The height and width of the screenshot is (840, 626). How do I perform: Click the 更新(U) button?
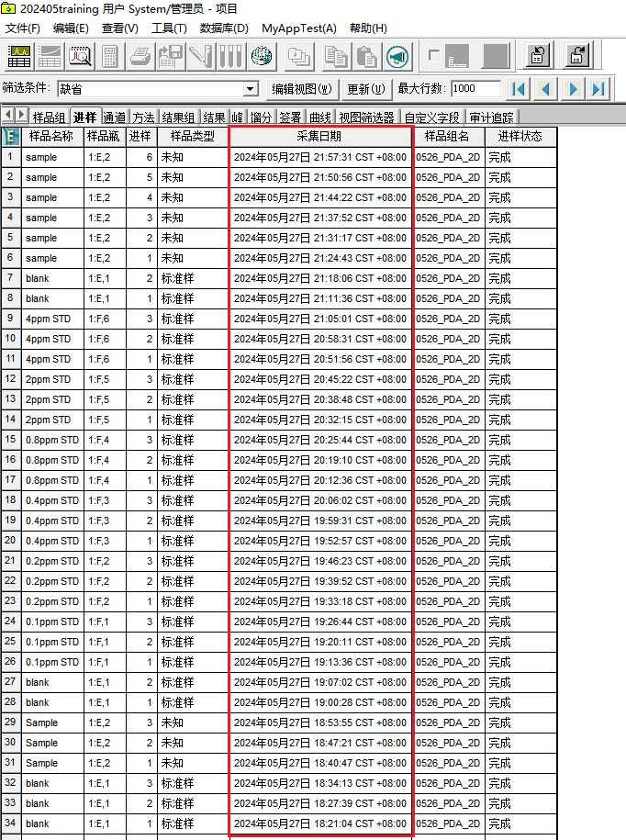[366, 89]
